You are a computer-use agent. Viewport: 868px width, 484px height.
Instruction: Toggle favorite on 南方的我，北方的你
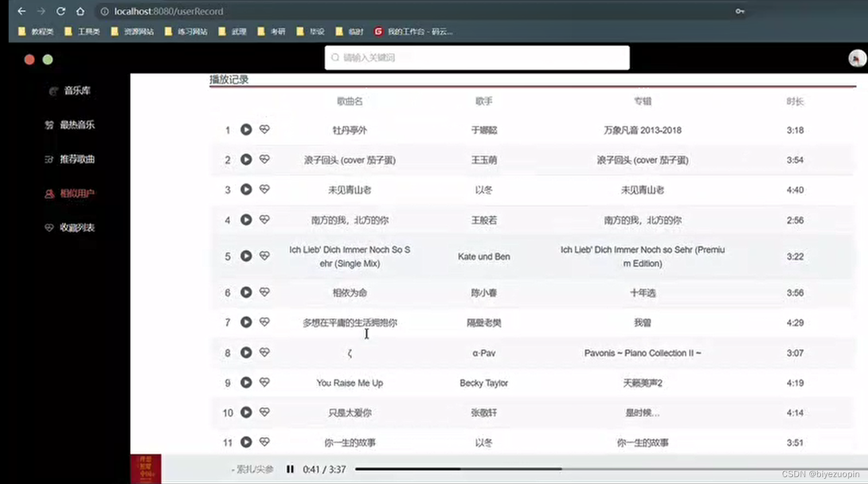click(264, 220)
